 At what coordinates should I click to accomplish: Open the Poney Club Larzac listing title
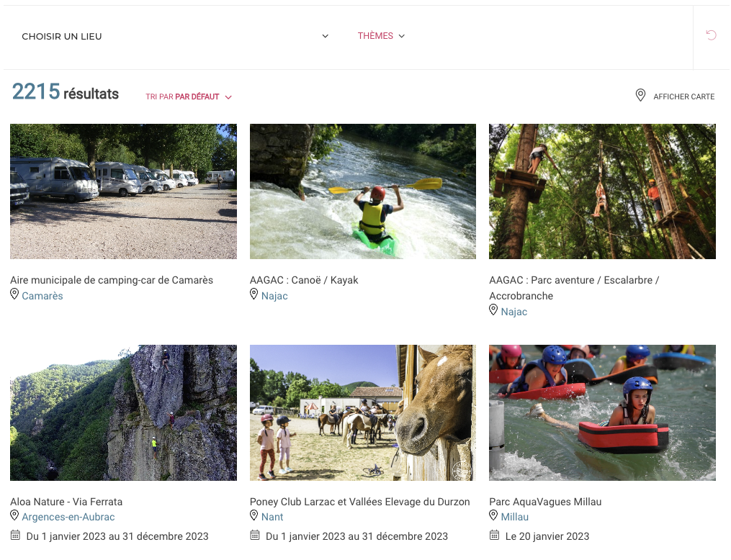359,502
